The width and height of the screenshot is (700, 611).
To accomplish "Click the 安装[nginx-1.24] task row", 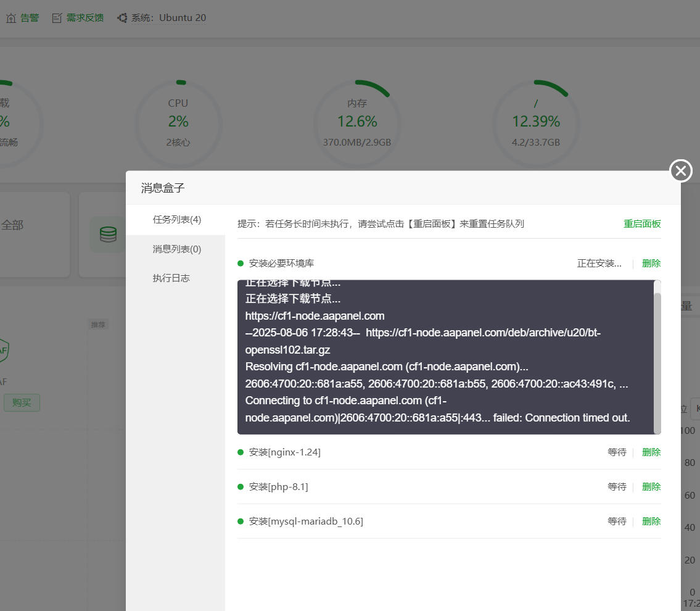I will tap(449, 452).
